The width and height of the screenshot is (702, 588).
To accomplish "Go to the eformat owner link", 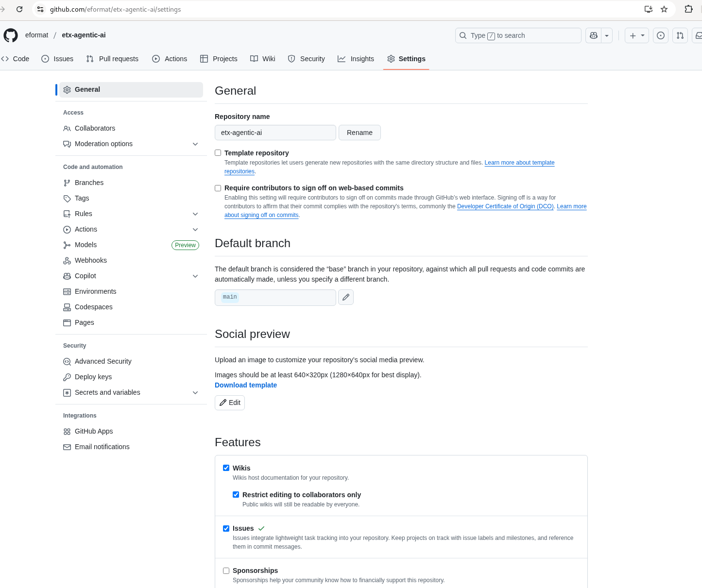I will coord(37,35).
